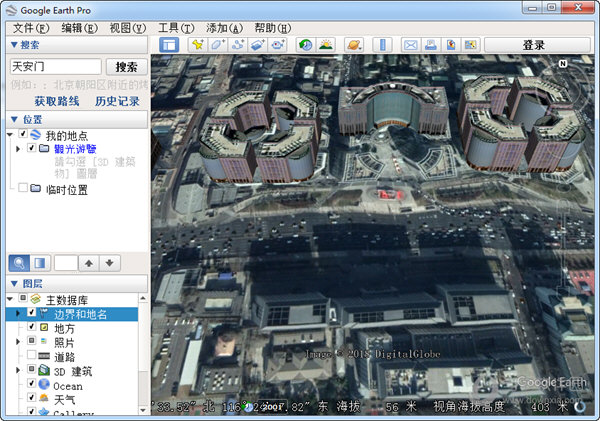Expand the 觀光游覽 folder

click(18, 148)
